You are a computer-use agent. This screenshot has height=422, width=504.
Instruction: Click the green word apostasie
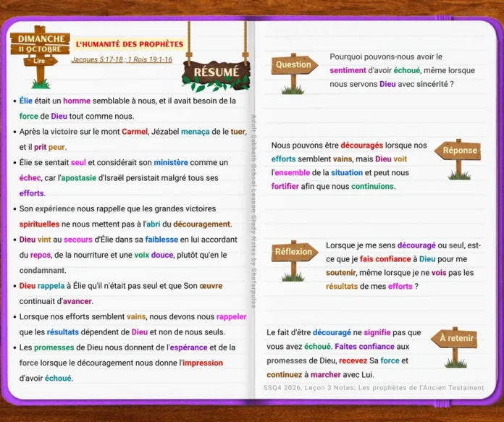pyautogui.click(x=79, y=178)
